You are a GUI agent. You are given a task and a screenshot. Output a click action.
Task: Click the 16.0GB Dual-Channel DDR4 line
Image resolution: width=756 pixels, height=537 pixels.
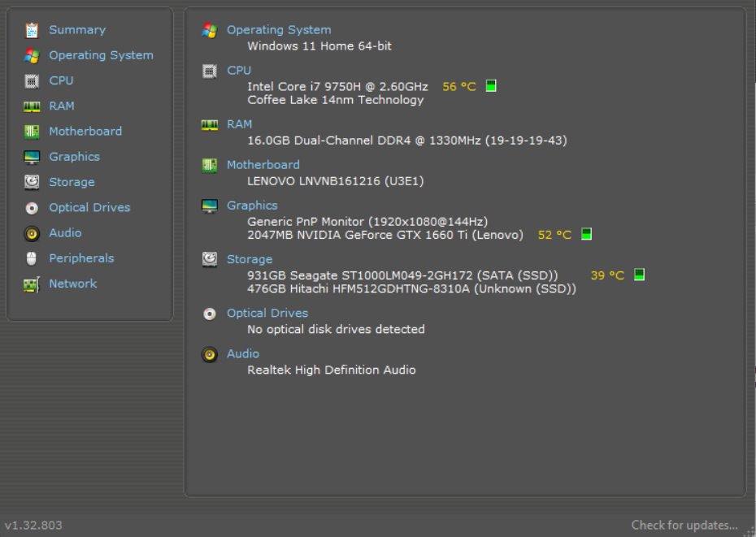pyautogui.click(x=407, y=141)
